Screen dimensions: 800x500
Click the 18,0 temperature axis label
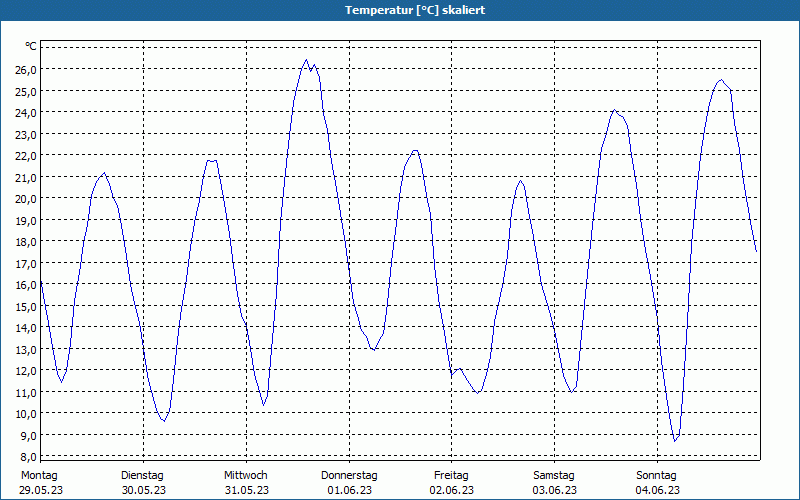[x=25, y=241]
